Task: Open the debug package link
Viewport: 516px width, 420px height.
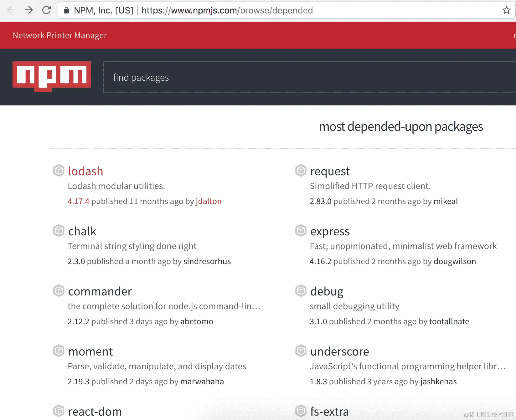Action: tap(327, 291)
